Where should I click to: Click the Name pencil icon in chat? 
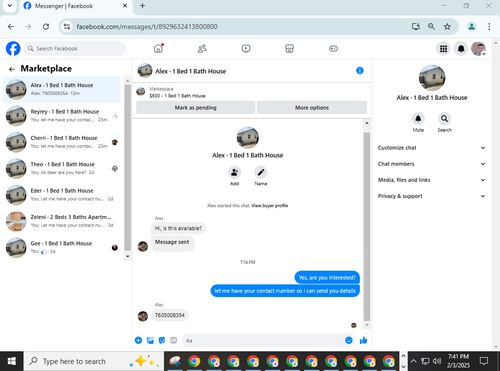pyautogui.click(x=261, y=172)
